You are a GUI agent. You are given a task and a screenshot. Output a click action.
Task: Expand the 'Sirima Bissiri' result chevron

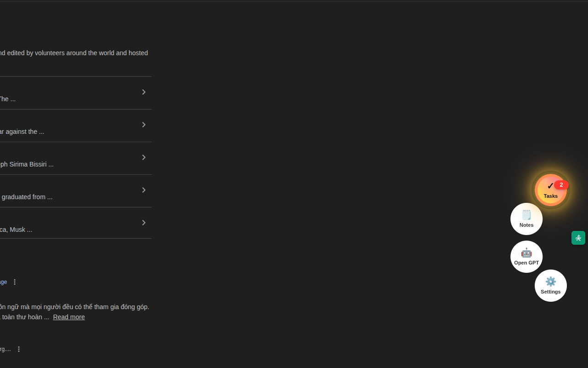(x=144, y=157)
